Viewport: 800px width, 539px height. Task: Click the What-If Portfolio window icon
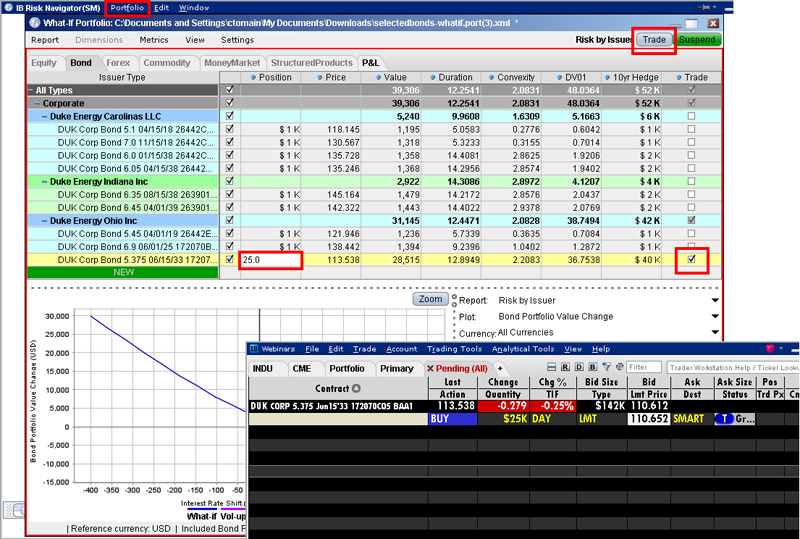(35, 22)
